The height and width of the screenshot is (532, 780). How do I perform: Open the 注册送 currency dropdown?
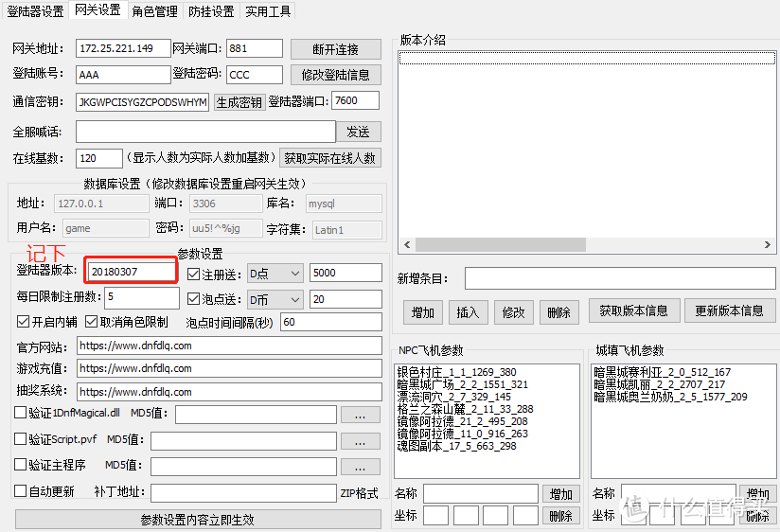275,274
